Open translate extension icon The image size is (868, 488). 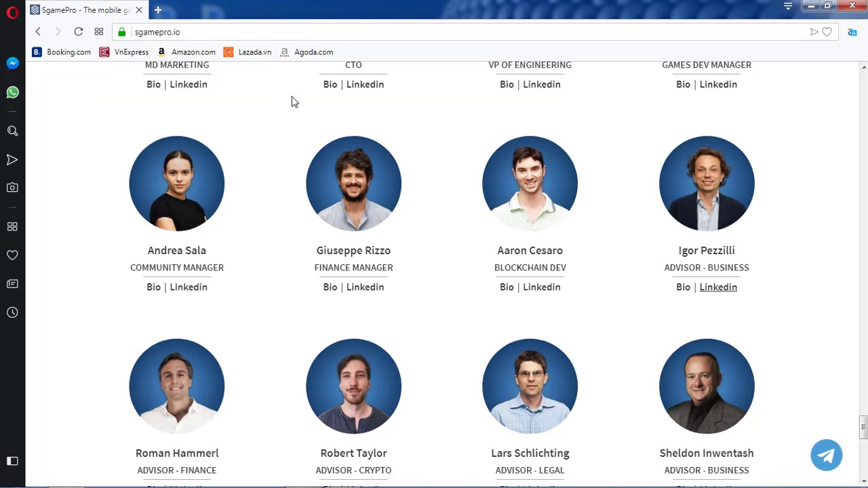point(852,32)
